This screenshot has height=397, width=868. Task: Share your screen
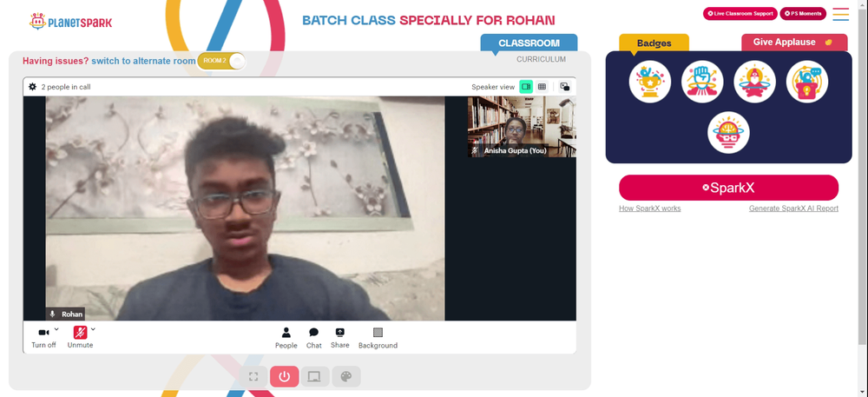coord(340,338)
